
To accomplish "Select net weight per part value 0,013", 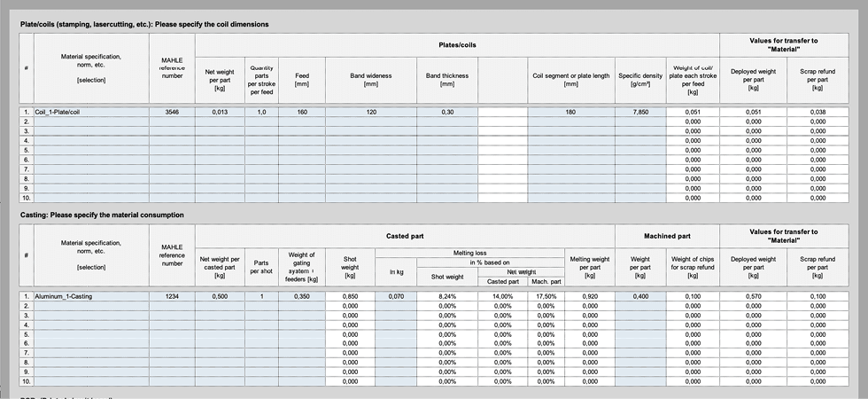I will 219,113.
